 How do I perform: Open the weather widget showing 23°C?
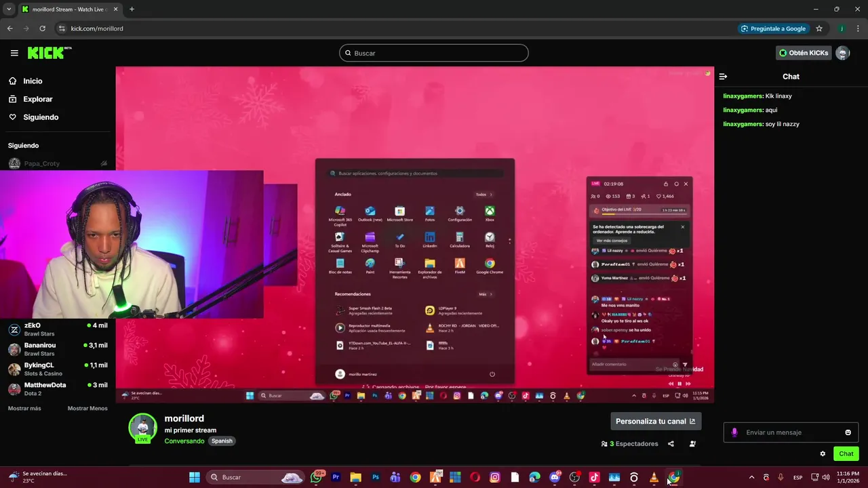pos(37,477)
